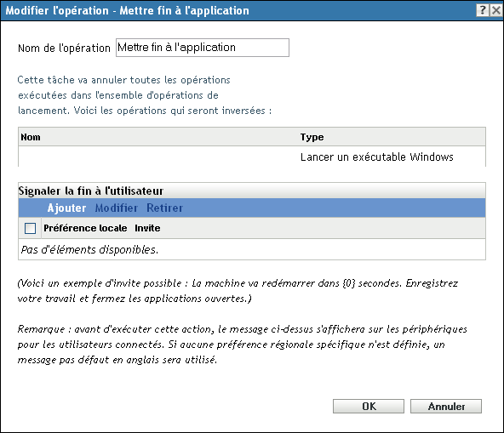Click the Type column header
Image resolution: width=504 pixels, height=433 pixels.
pos(312,137)
